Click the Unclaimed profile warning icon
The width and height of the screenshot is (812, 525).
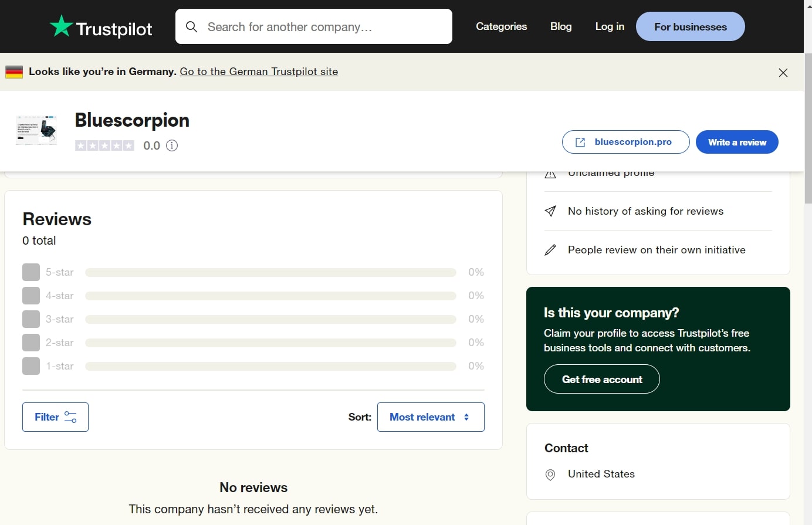550,174
